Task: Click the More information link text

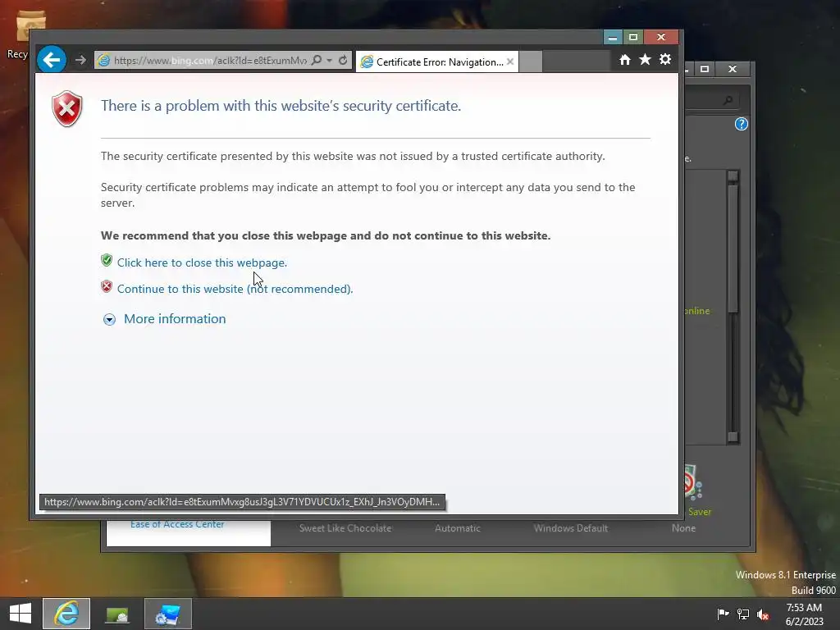Action: point(175,319)
